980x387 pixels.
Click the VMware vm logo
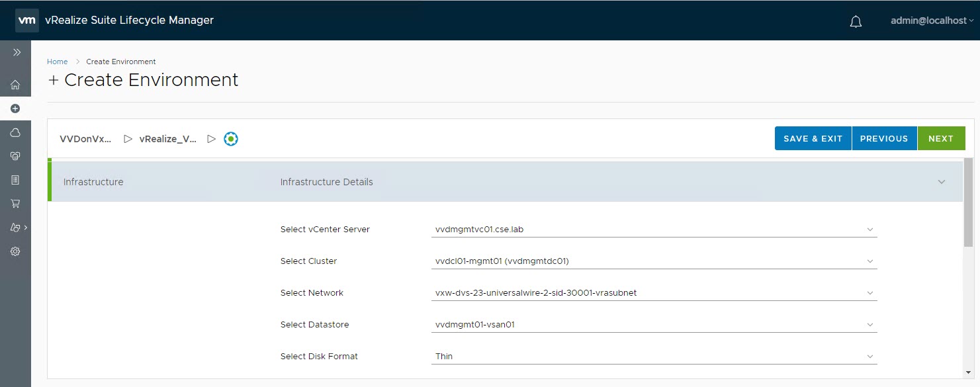point(26,21)
